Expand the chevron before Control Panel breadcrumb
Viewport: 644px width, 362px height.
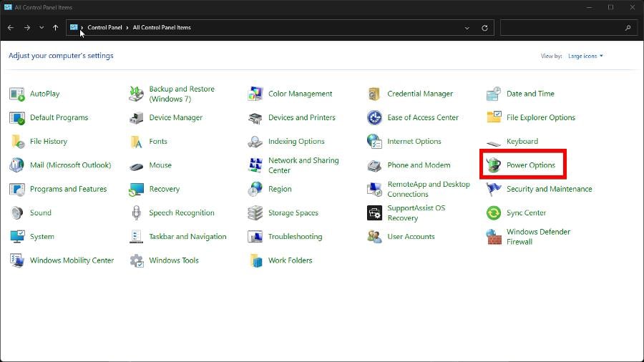[x=82, y=27]
